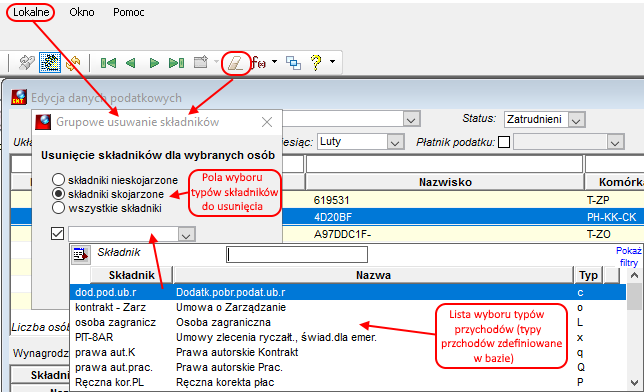This screenshot has height=392, width=644.
Task: Click the Składnik list search icon
Action: pos(80,254)
